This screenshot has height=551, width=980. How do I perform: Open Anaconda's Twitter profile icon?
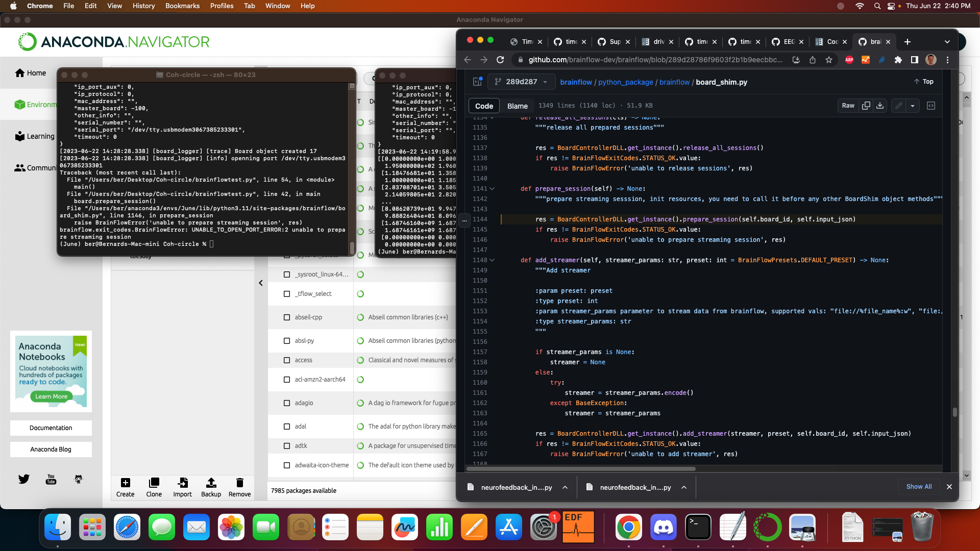pyautogui.click(x=23, y=479)
